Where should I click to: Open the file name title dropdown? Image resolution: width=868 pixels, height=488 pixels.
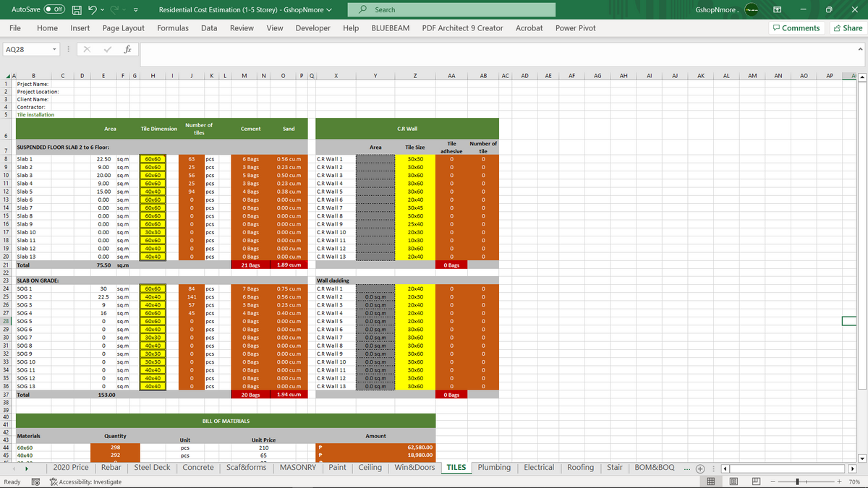tap(330, 10)
